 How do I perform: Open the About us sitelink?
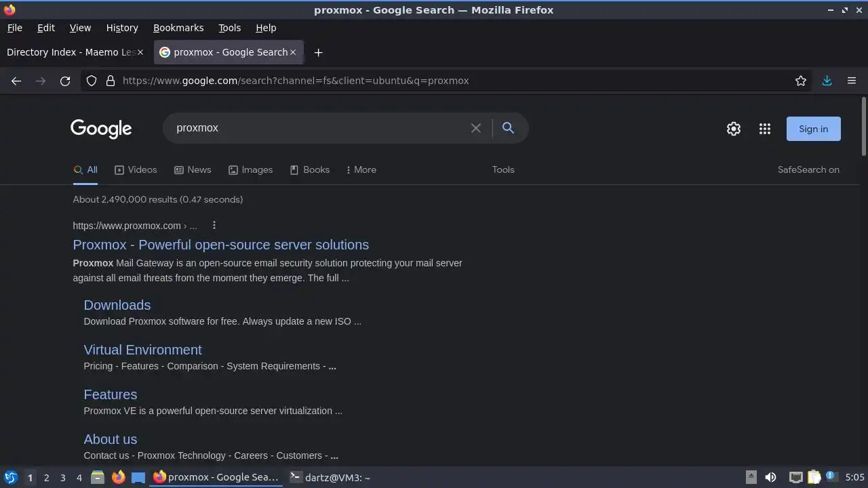(111, 439)
